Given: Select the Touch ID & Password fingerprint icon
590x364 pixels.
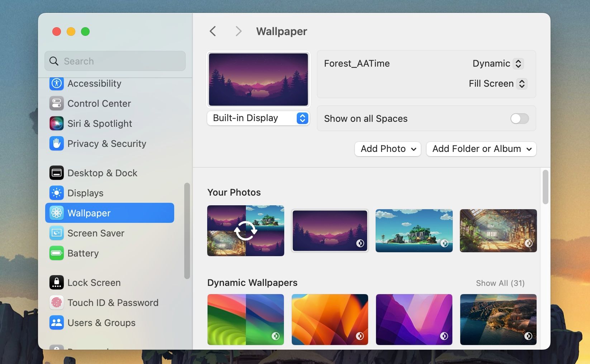Looking at the screenshot, I should click(x=56, y=302).
